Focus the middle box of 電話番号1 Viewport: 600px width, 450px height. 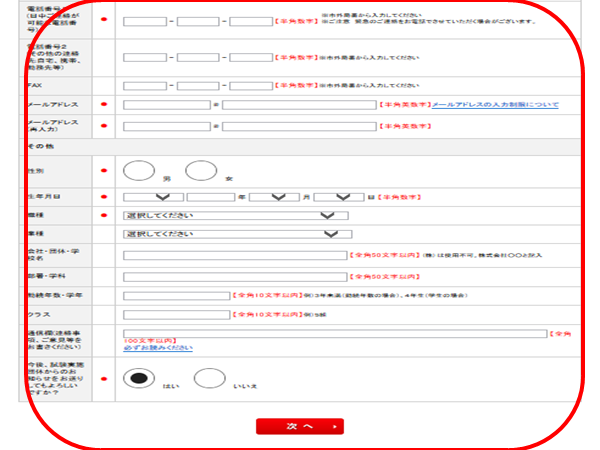tap(198, 21)
